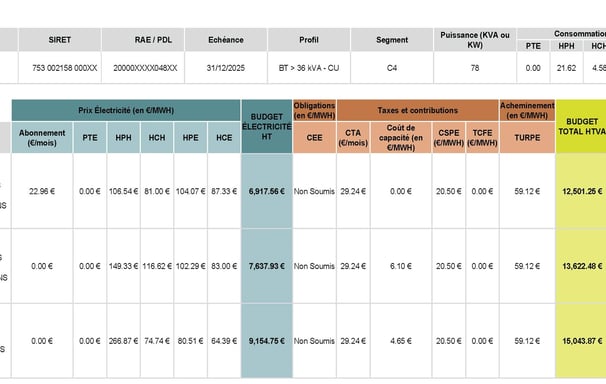Click the Segment cell showing C4
Viewport: 606px width, 384px height.
[392, 68]
